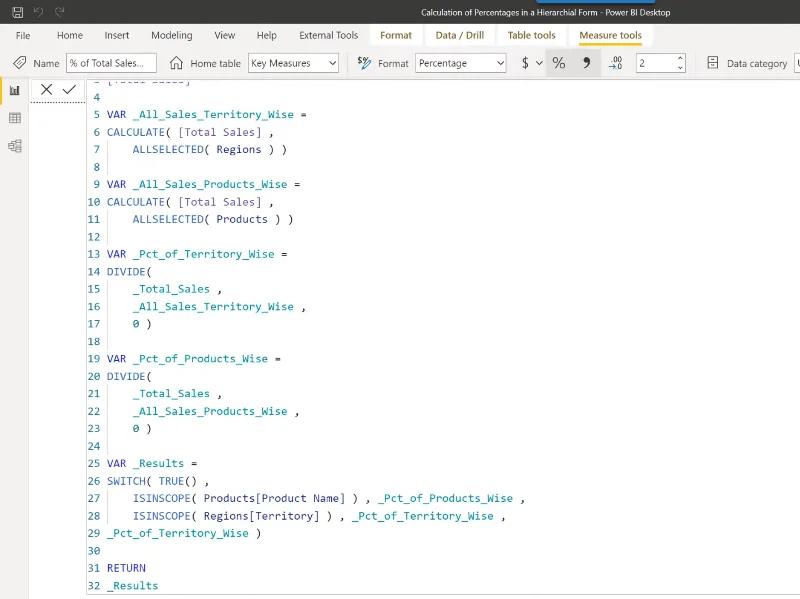Click the Undo arrow icon
This screenshot has height=599, width=800.
(38, 12)
